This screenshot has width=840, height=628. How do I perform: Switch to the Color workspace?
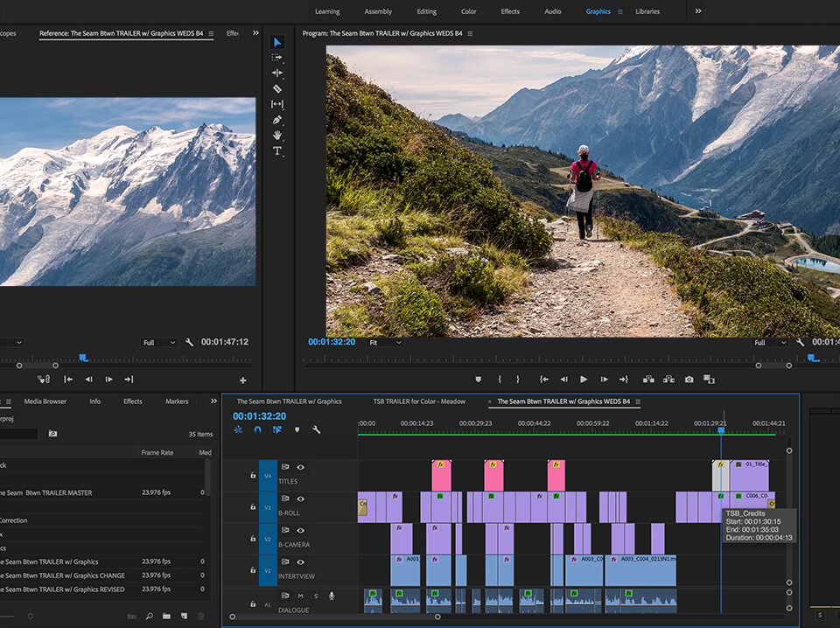(x=469, y=11)
